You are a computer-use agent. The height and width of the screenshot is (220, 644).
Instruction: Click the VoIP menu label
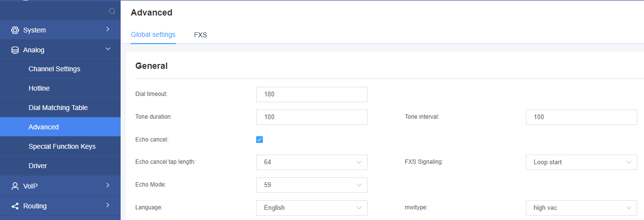pyautogui.click(x=31, y=186)
